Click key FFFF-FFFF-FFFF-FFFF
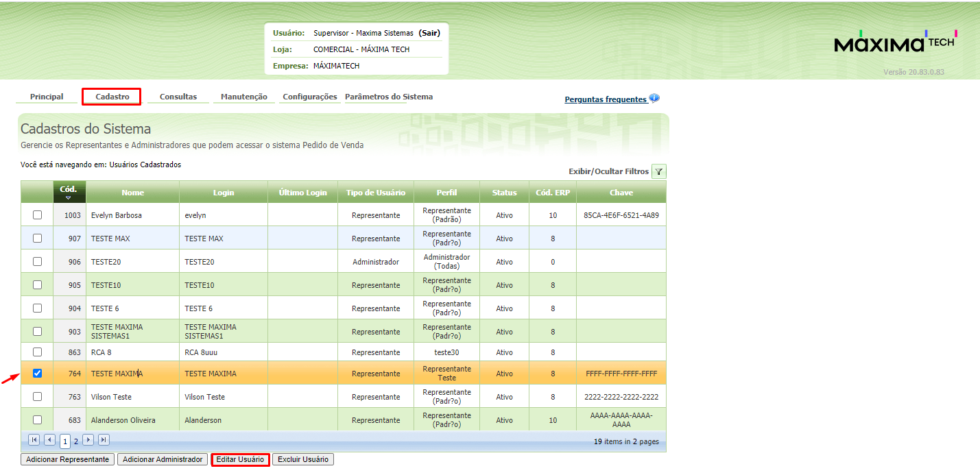 tap(621, 374)
